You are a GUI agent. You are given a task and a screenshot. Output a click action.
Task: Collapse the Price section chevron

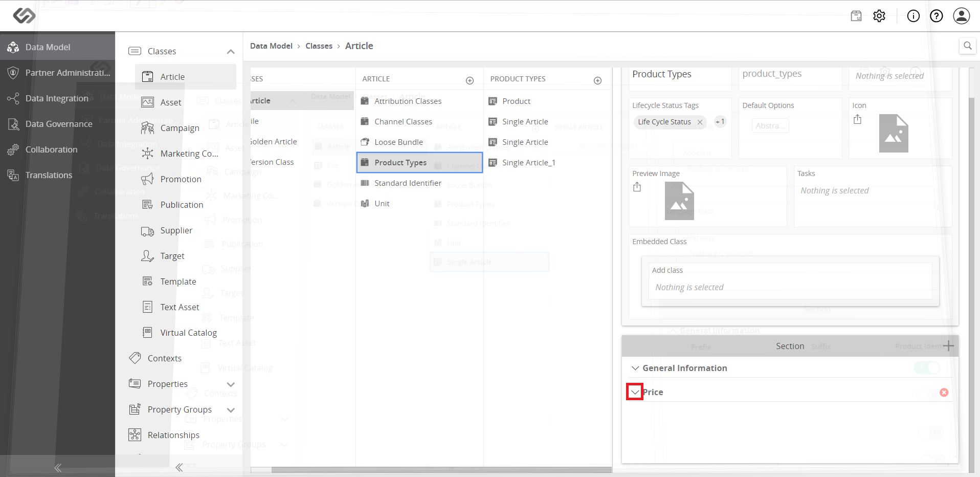click(x=635, y=392)
